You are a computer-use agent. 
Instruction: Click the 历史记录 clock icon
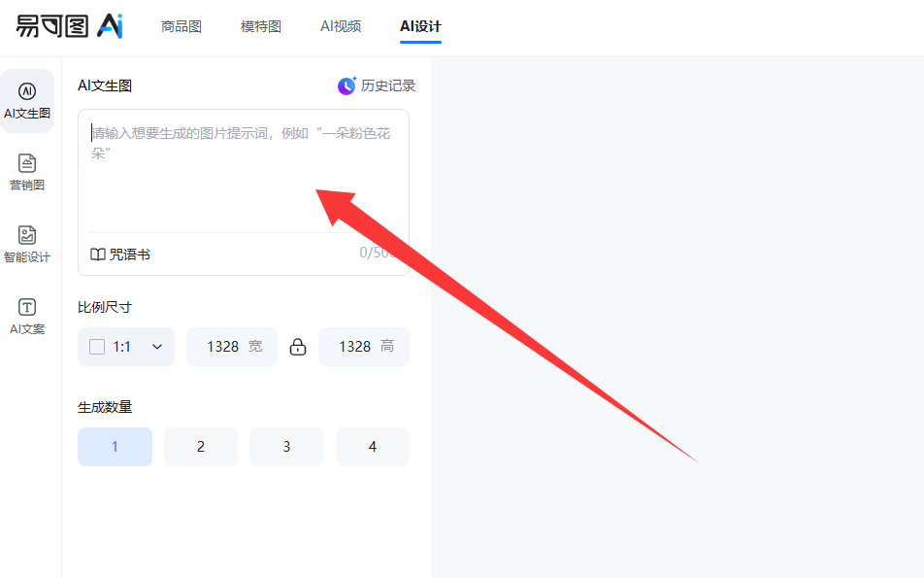tap(346, 85)
